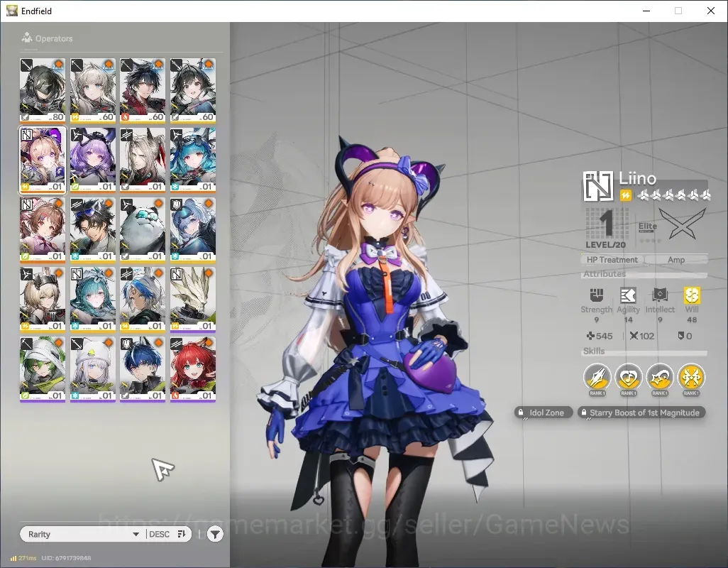This screenshot has height=568, width=728.
Task: Click the HP value 545 stat
Action: [x=600, y=336]
